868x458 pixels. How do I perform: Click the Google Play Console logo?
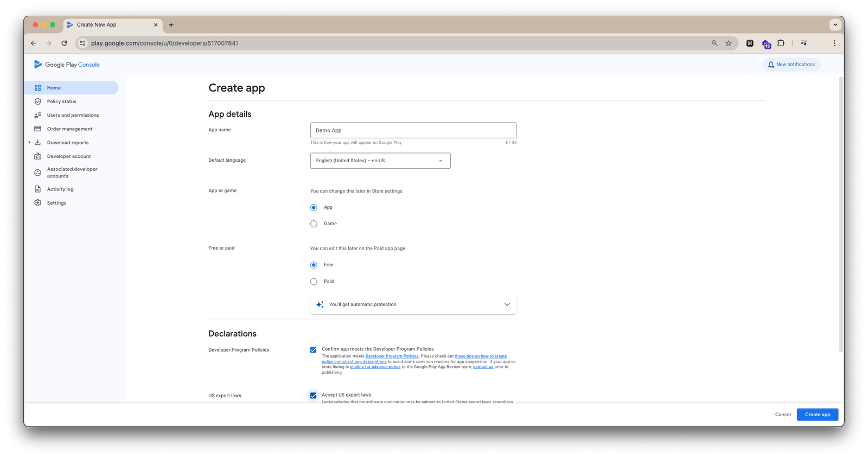coord(67,65)
